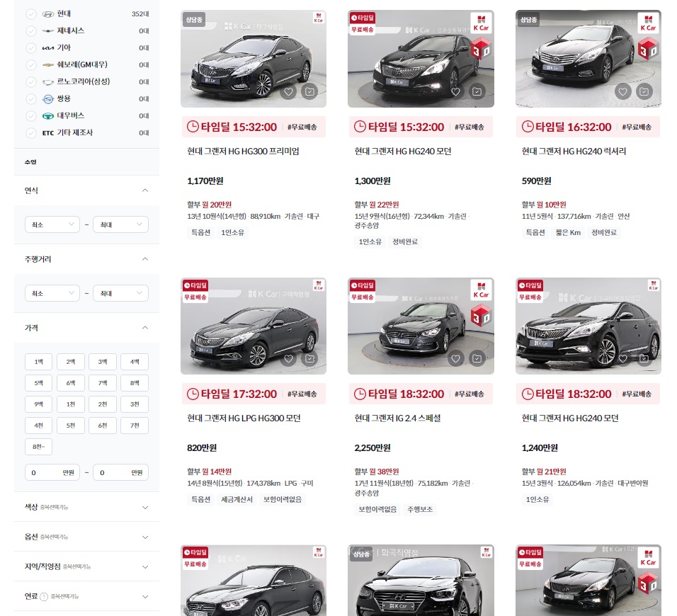Select the 5백 price button
The width and height of the screenshot is (677, 616).
[x=38, y=383]
